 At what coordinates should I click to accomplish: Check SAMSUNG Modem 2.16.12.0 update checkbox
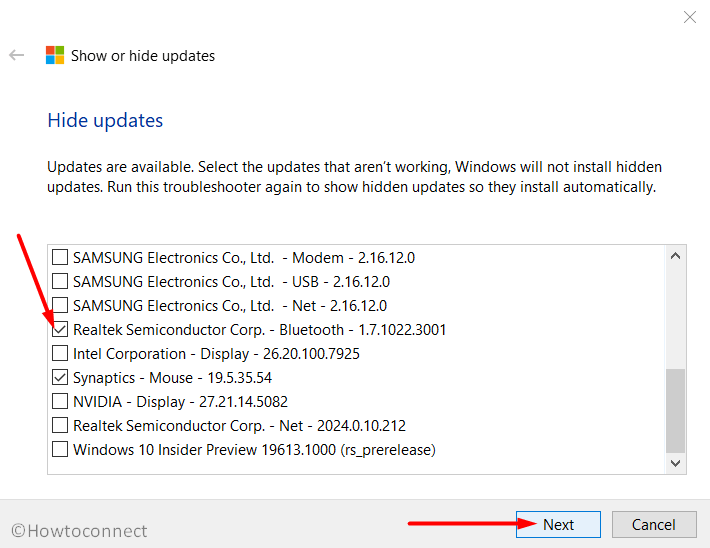coord(60,257)
